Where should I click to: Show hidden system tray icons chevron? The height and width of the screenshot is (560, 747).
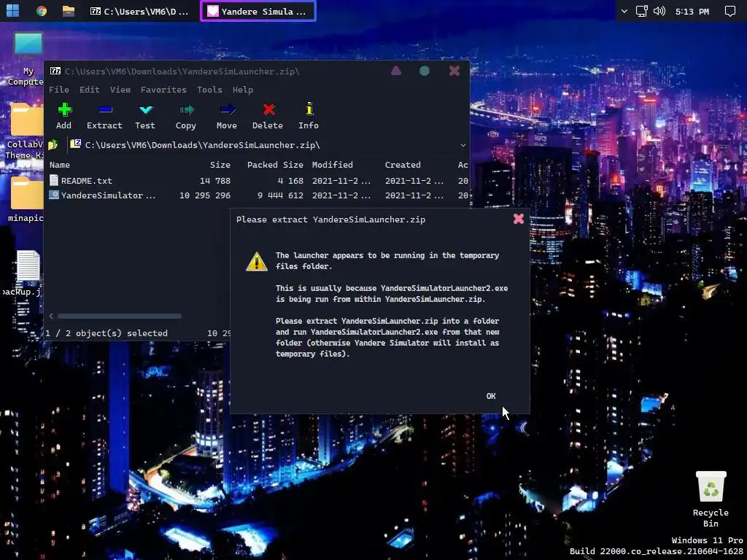(x=624, y=11)
